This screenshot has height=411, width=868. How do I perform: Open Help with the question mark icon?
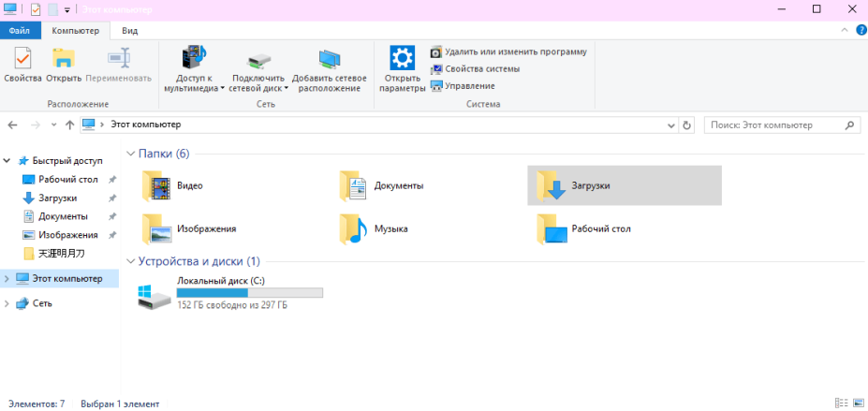pyautogui.click(x=861, y=30)
